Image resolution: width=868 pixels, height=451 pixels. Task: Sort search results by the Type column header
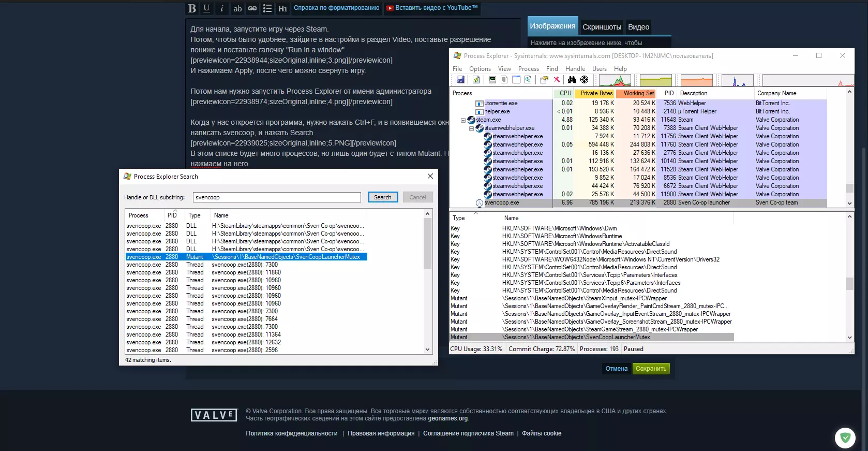(x=197, y=215)
